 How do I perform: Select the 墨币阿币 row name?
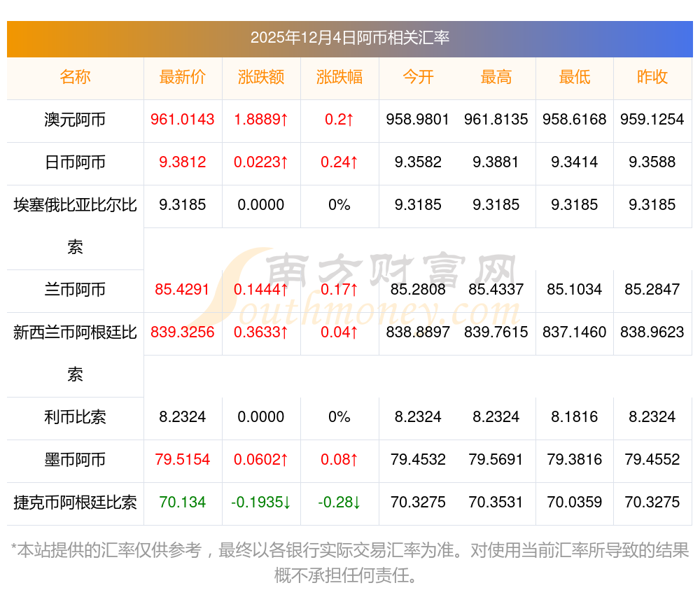75,460
